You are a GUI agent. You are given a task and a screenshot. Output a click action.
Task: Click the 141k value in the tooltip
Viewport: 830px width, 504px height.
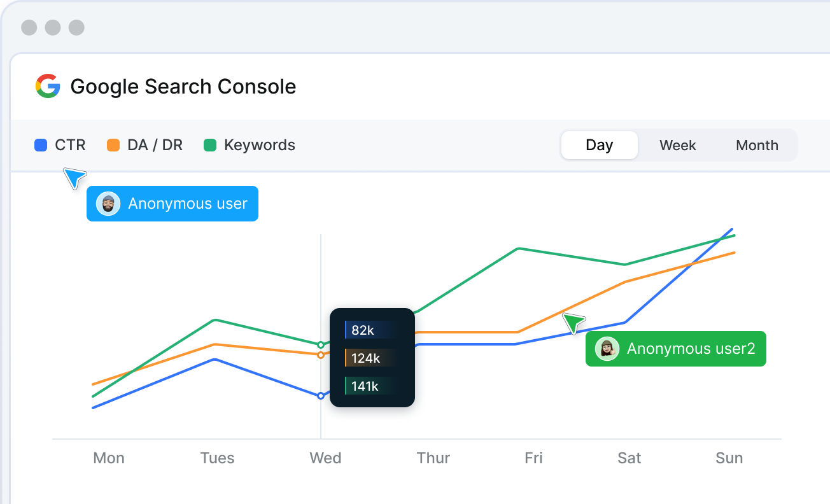click(x=365, y=386)
